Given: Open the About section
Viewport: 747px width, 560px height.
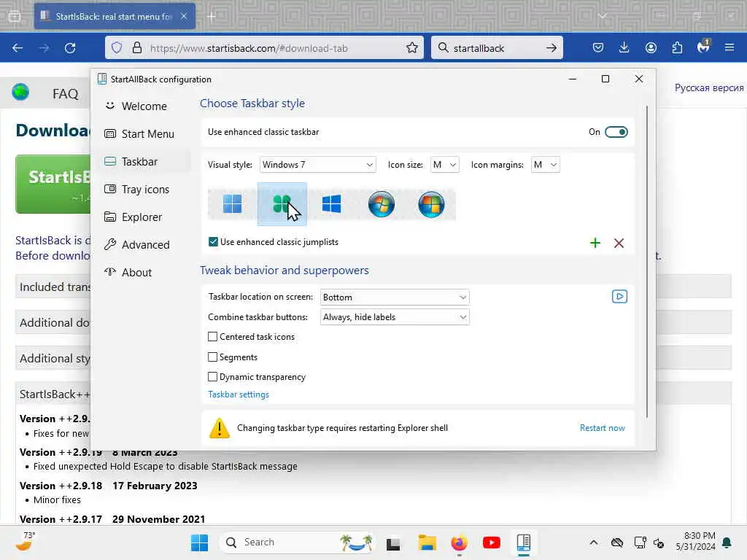Looking at the screenshot, I should 144,272.
